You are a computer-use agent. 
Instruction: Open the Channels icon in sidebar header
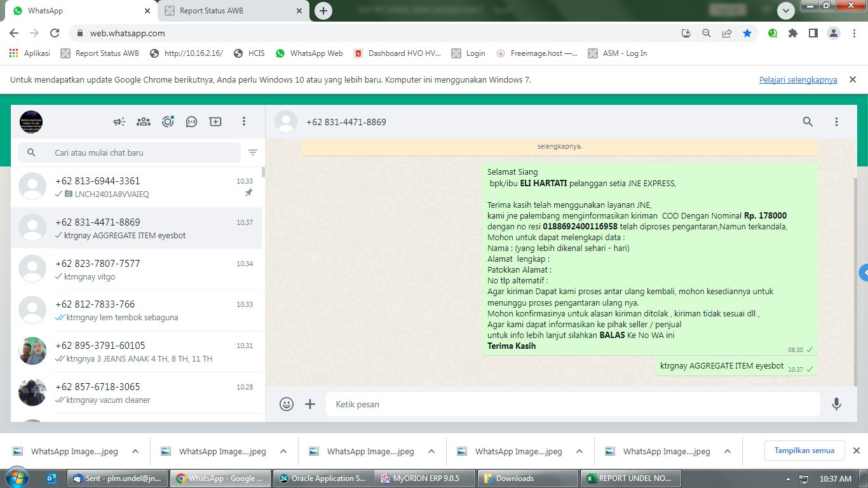[191, 121]
